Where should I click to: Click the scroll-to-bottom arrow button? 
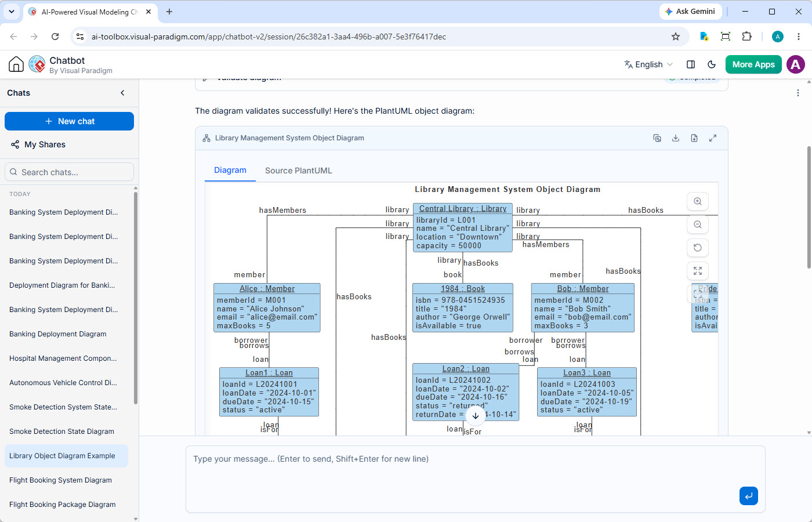tap(476, 415)
